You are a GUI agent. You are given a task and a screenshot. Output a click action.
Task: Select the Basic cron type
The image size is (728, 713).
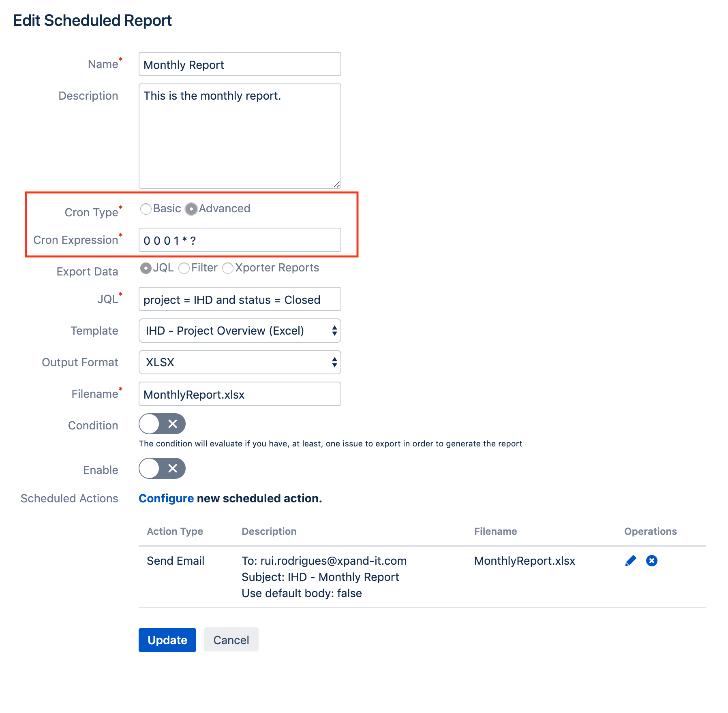coord(146,209)
